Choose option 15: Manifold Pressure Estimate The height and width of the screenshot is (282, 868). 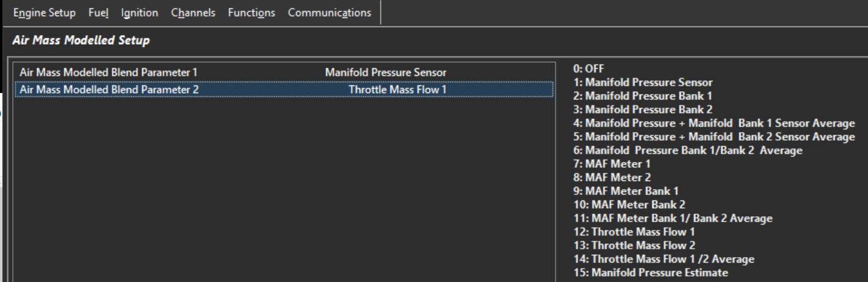point(649,273)
